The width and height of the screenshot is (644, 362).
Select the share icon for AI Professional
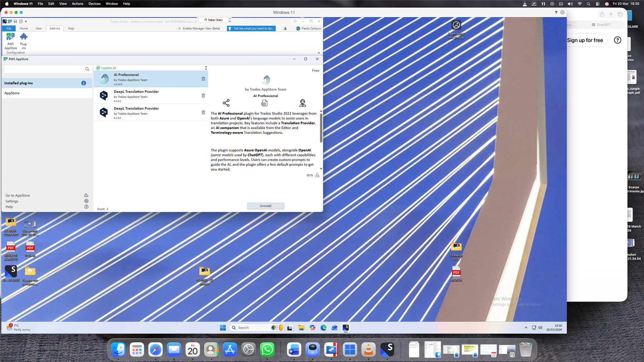[x=226, y=103]
